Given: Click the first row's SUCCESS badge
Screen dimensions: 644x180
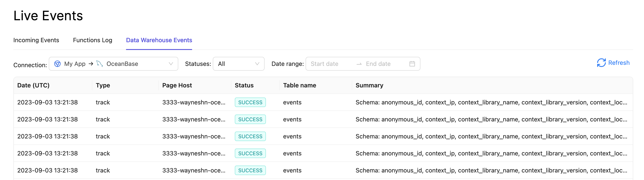Looking at the screenshot, I should [250, 102].
